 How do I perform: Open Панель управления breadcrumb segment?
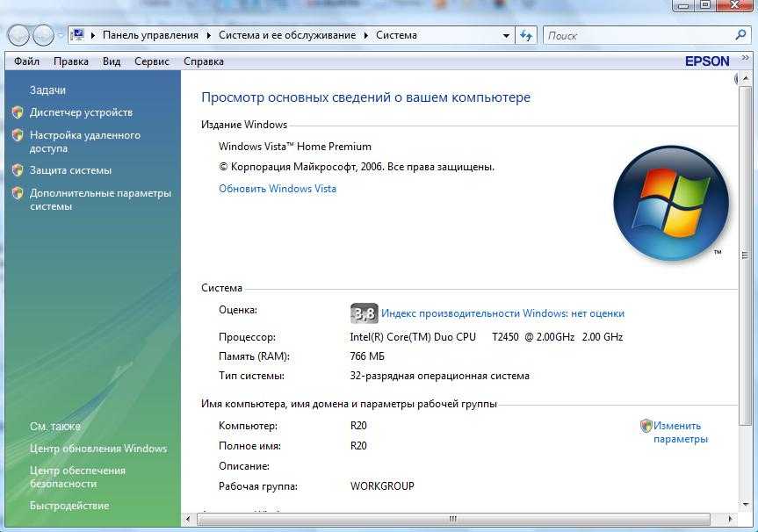coord(150,35)
